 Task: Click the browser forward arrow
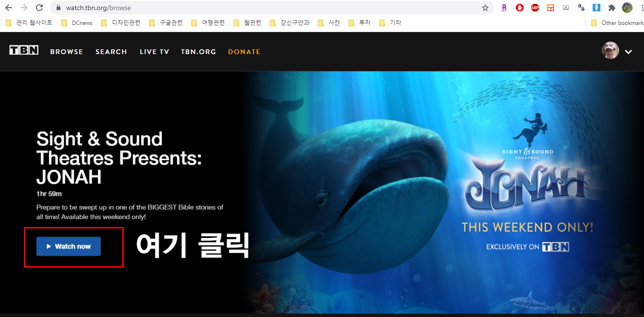point(24,8)
